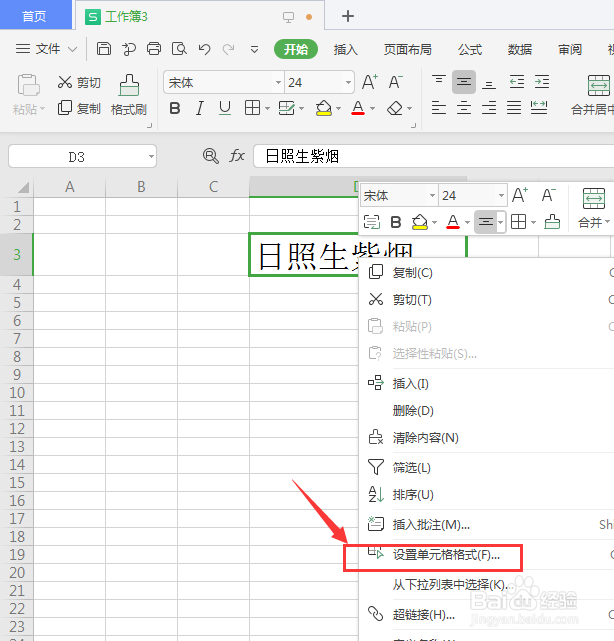Choose 清除内容(N) from context menu
Viewport: 614px width, 641px height.
(486, 438)
